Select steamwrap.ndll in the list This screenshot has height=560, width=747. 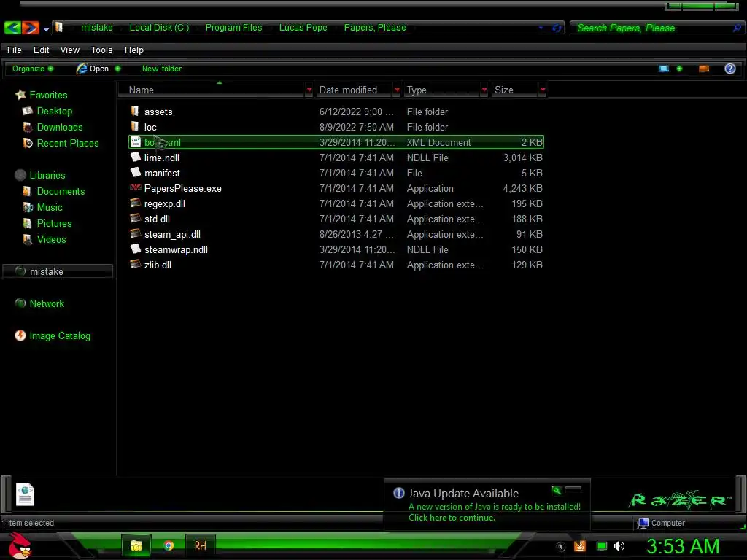click(176, 249)
